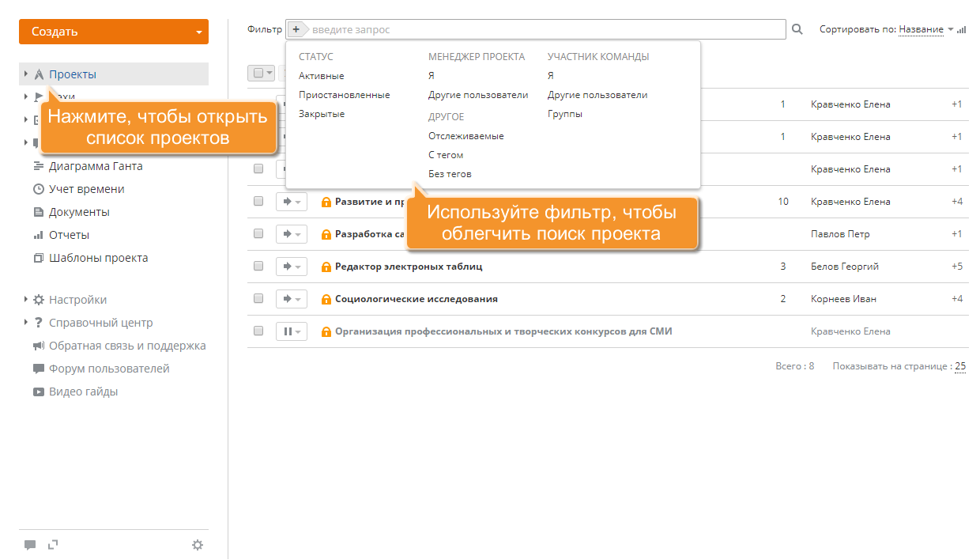Image resolution: width=980 pixels, height=560 pixels.
Task: Open chat icon at the sidebar bottom
Action: click(30, 545)
